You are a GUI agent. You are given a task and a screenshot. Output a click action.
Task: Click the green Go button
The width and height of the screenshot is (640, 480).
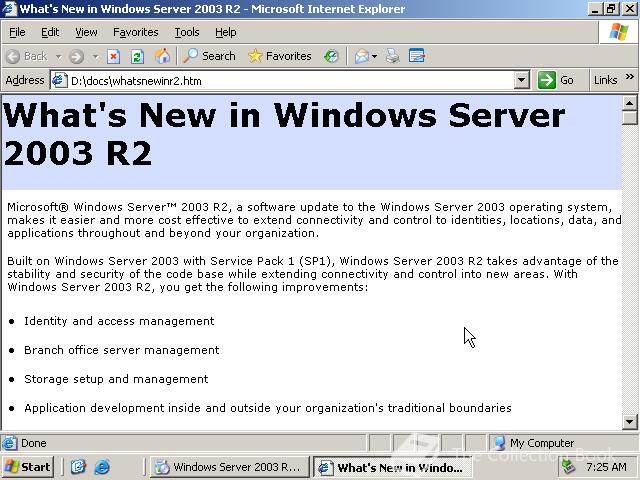click(556, 80)
